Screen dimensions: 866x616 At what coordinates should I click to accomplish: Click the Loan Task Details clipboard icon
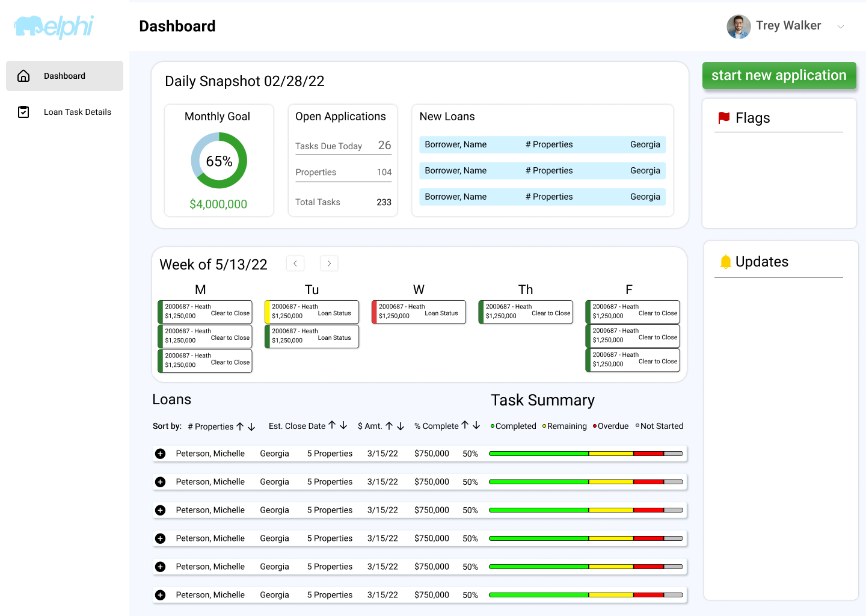(23, 112)
